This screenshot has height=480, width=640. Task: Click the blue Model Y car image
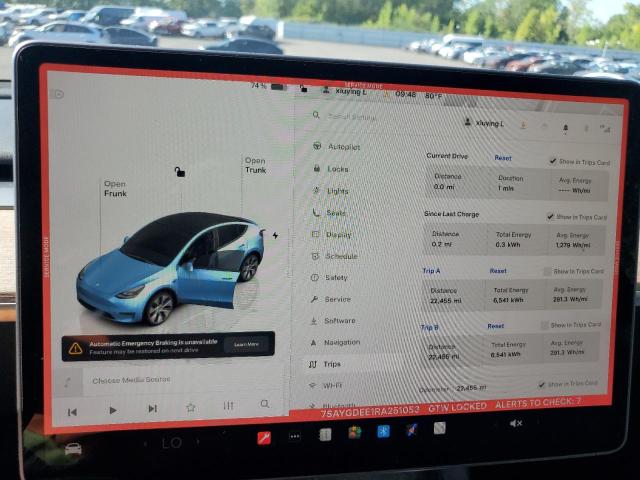170,267
